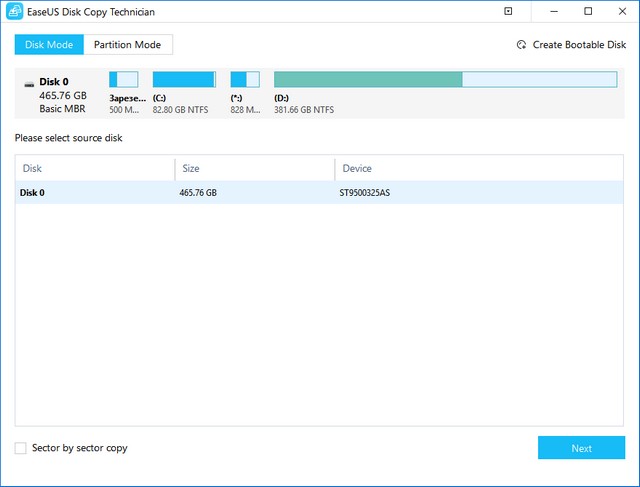Open Create Bootable Disk link
Viewport: 640px width, 487px height.
coord(579,45)
